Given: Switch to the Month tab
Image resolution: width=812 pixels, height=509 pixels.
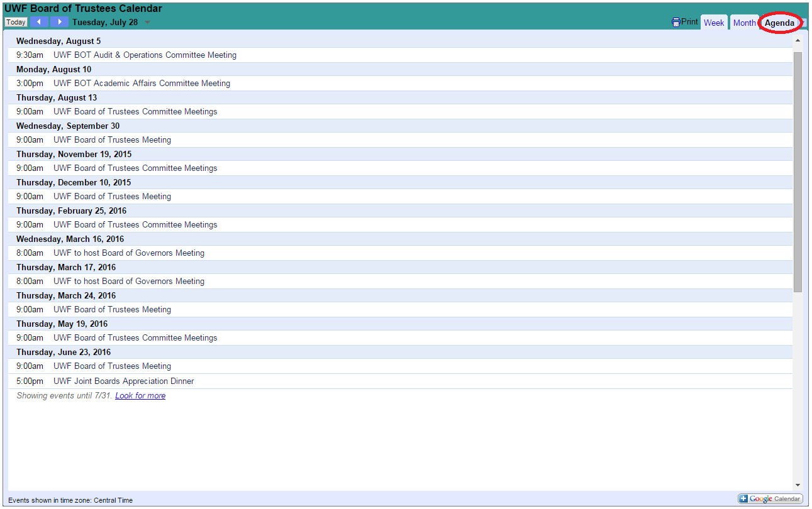Looking at the screenshot, I should (x=744, y=23).
